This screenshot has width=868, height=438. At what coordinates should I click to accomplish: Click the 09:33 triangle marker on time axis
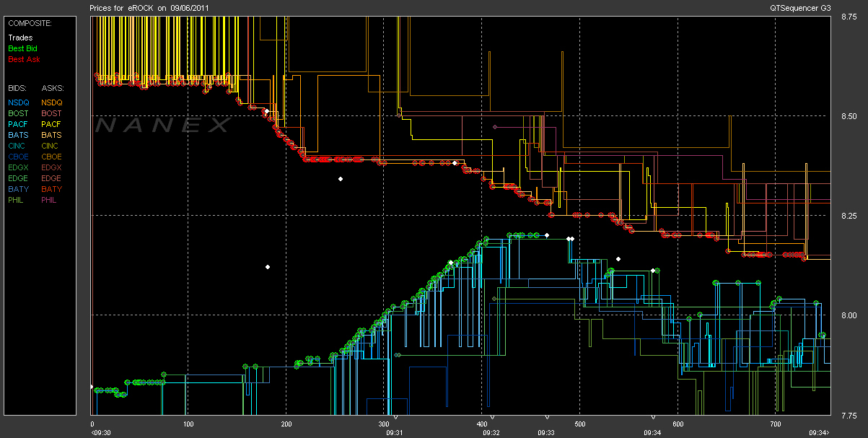point(547,418)
